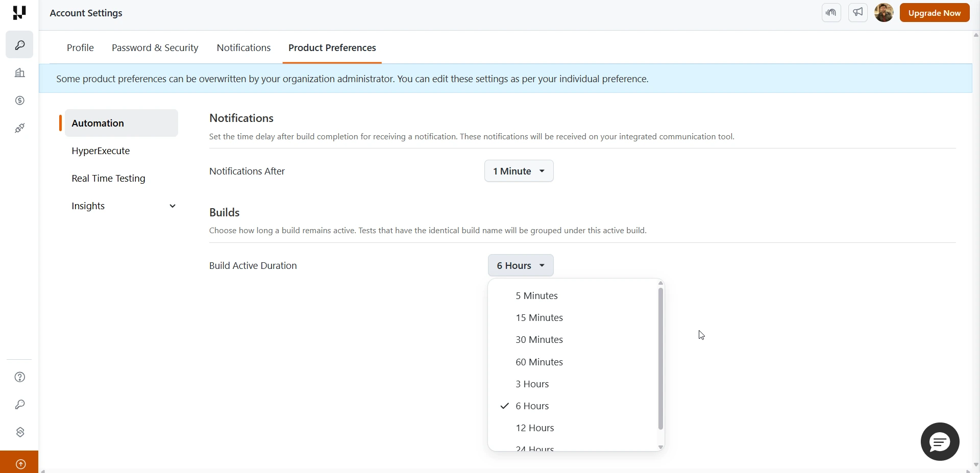This screenshot has height=473, width=980.
Task: Click the Upgrade Now button
Action: (x=935, y=13)
